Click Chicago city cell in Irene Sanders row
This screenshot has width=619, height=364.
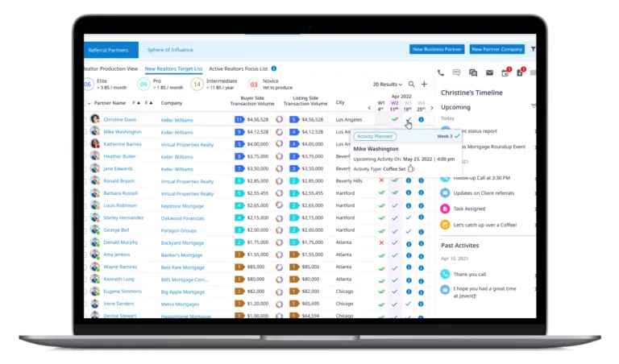click(x=345, y=304)
